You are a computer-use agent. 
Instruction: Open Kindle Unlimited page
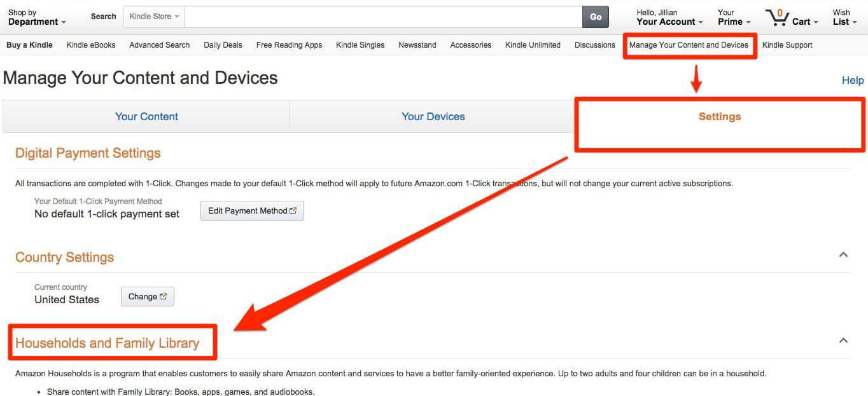pyautogui.click(x=533, y=45)
